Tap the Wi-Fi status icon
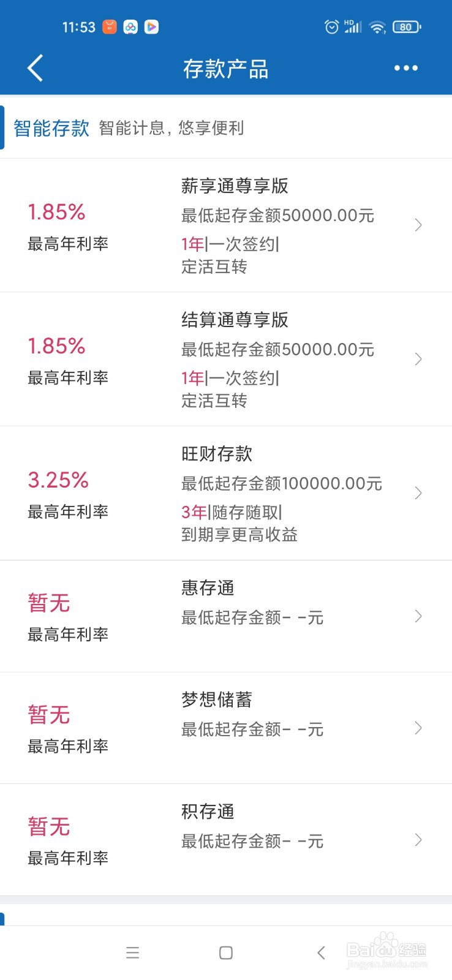This screenshot has width=452, height=980. pos(378,27)
